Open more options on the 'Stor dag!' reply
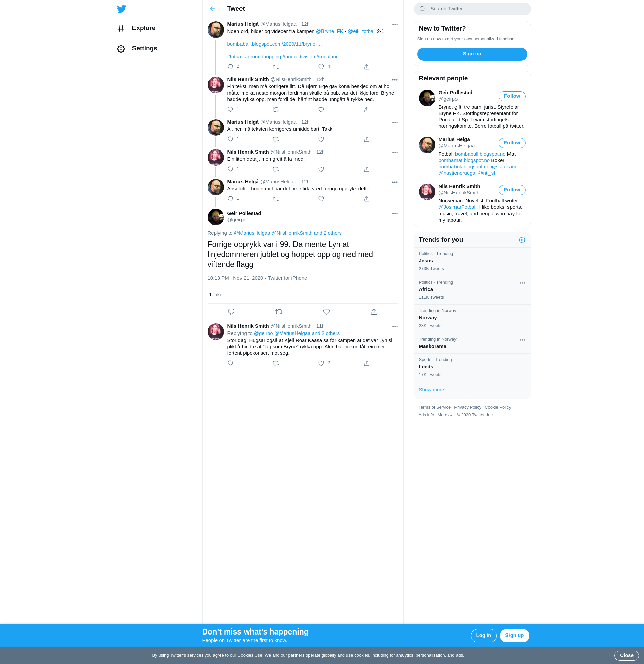 [395, 326]
